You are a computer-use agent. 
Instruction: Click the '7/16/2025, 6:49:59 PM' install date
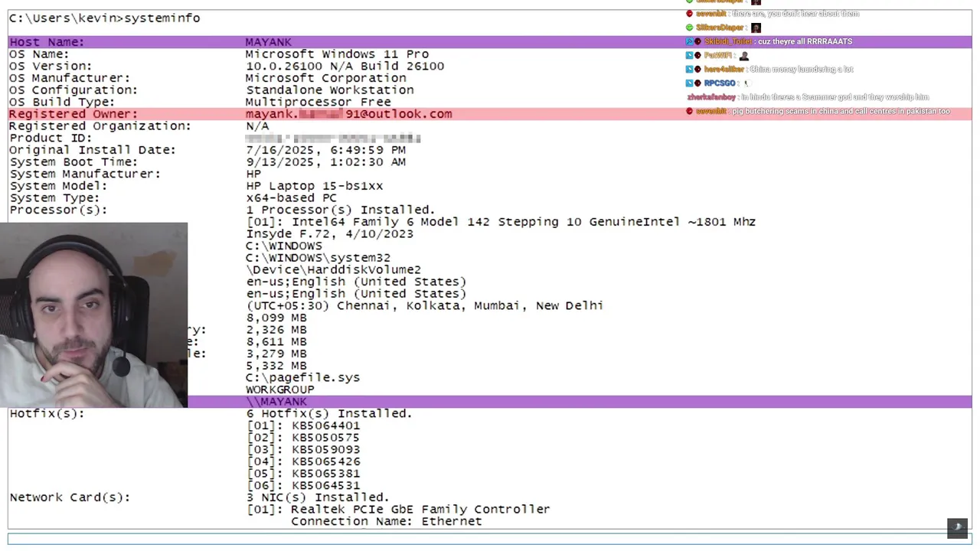coord(325,150)
